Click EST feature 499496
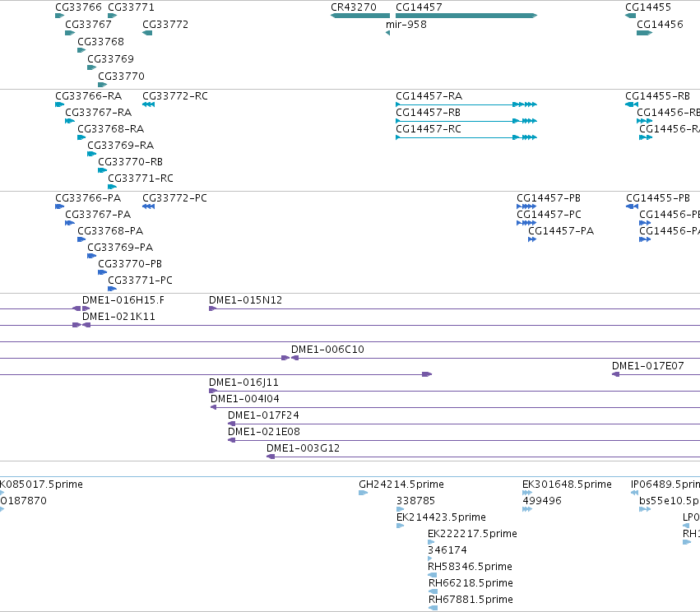 [542, 501]
